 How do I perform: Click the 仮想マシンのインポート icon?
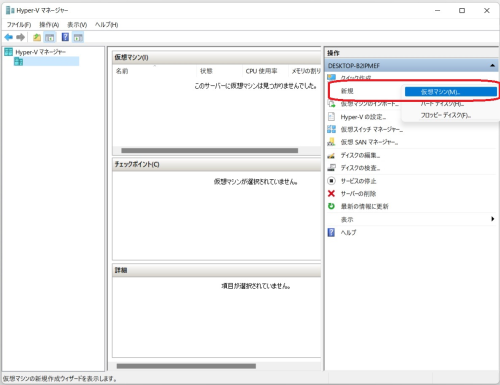331,104
